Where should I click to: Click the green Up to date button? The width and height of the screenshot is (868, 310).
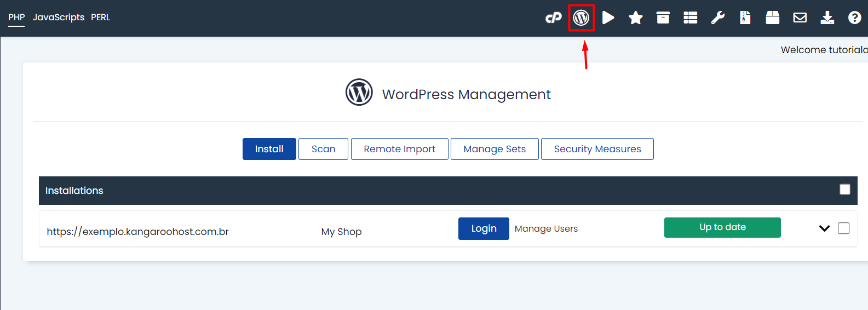[722, 227]
